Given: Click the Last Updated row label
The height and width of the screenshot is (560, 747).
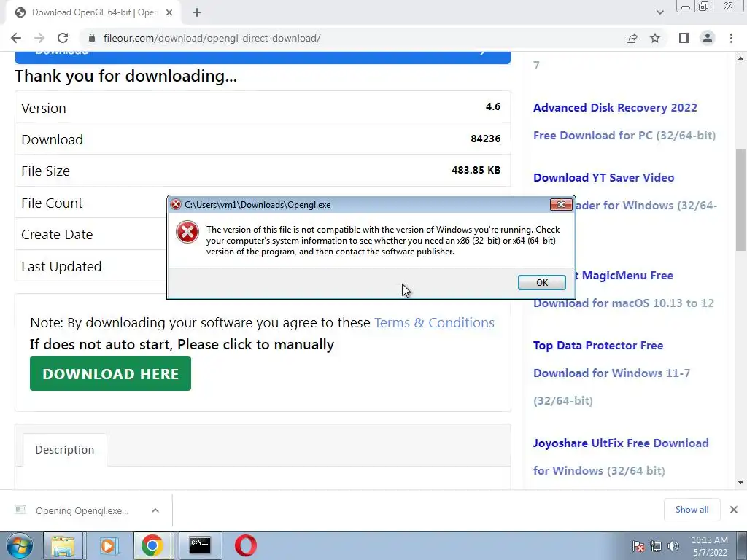Looking at the screenshot, I should 61,266.
